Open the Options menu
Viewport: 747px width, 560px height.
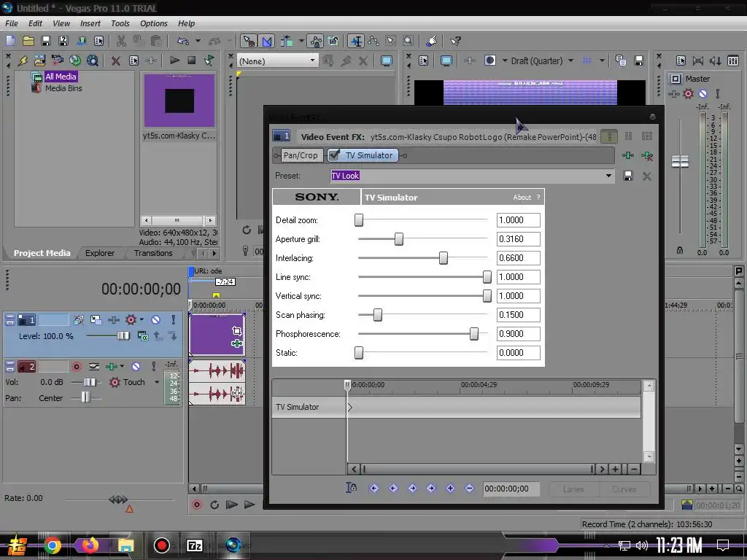(x=153, y=23)
